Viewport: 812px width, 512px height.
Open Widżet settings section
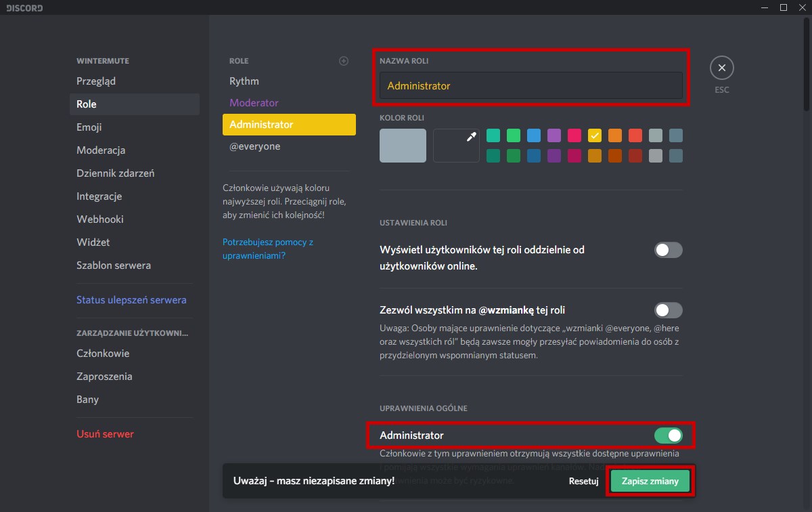pyautogui.click(x=135, y=242)
